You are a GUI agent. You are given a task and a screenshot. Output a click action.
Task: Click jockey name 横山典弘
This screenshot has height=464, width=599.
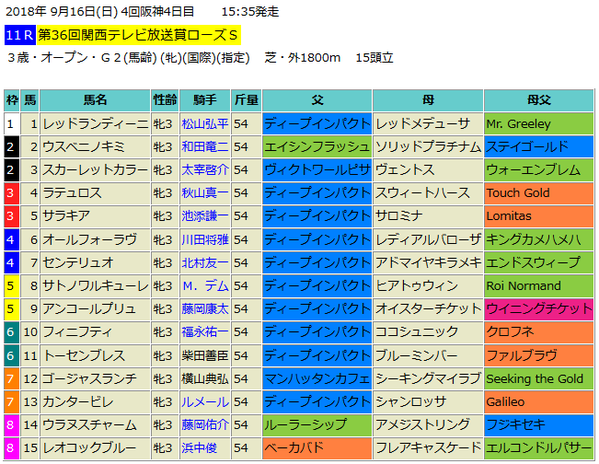(205, 379)
